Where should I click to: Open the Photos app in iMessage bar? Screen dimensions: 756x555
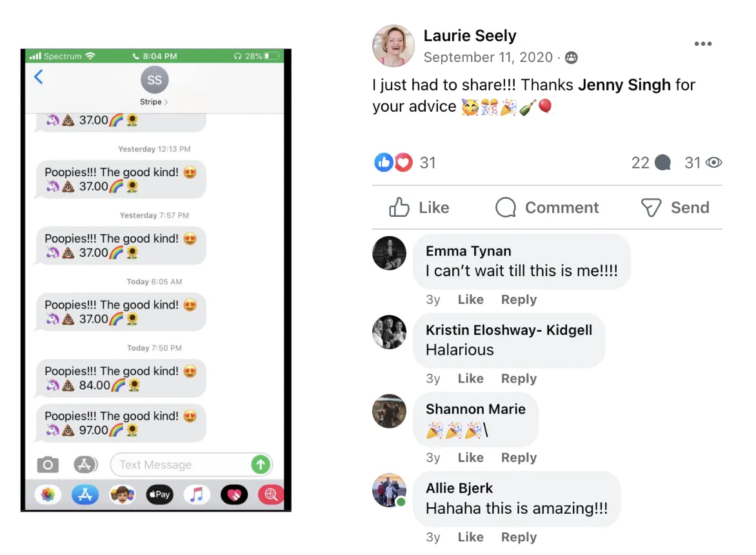[48, 495]
